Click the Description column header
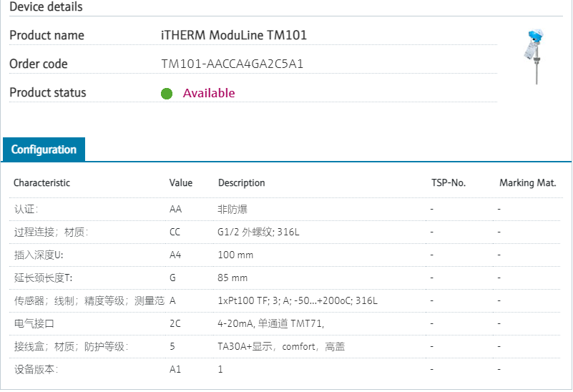Screen dimensions: 573x392 [241, 182]
